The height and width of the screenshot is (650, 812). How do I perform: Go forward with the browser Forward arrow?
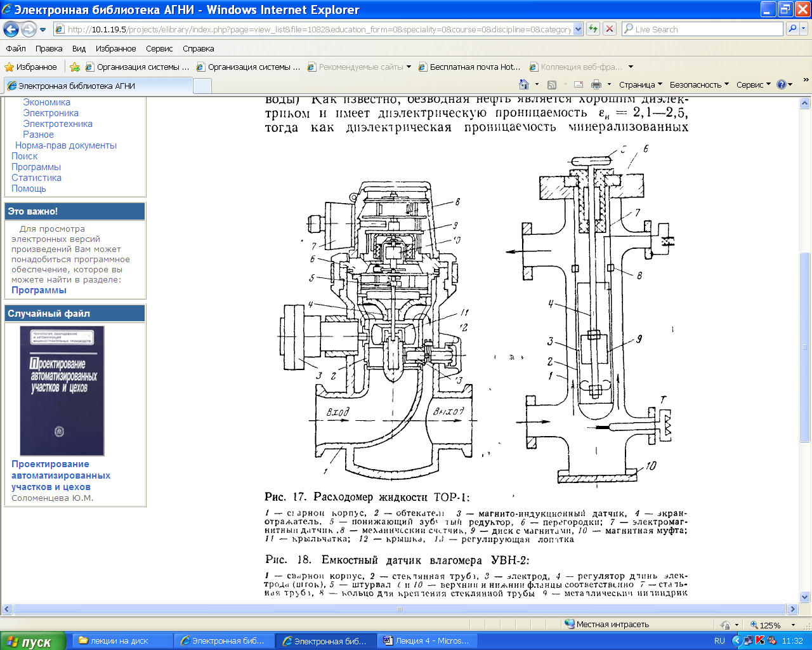[28, 29]
